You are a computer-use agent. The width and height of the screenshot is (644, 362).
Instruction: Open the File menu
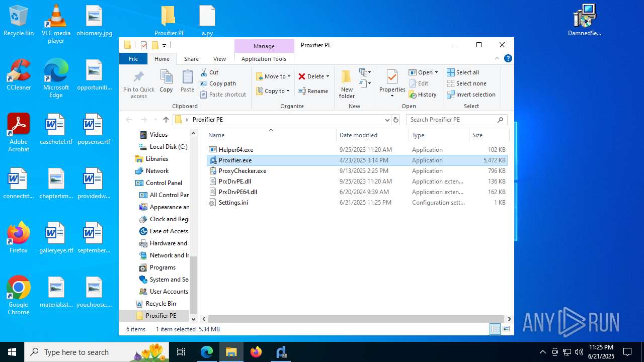pyautogui.click(x=133, y=59)
